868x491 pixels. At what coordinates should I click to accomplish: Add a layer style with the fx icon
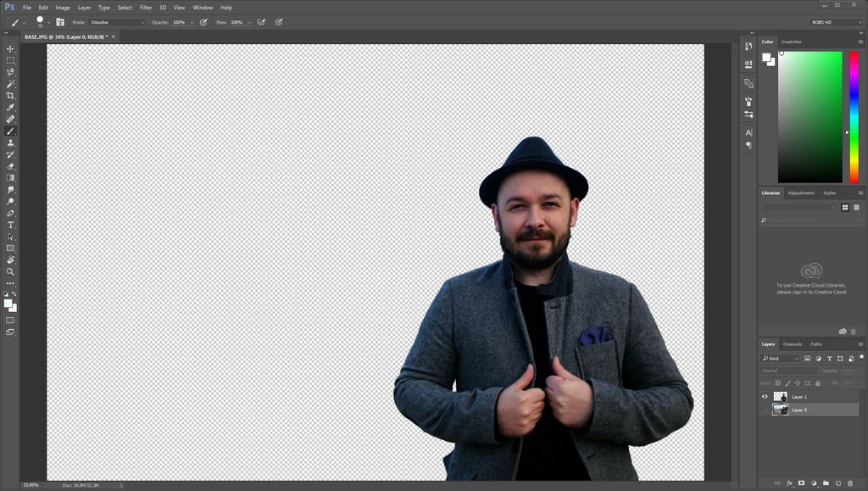[788, 483]
